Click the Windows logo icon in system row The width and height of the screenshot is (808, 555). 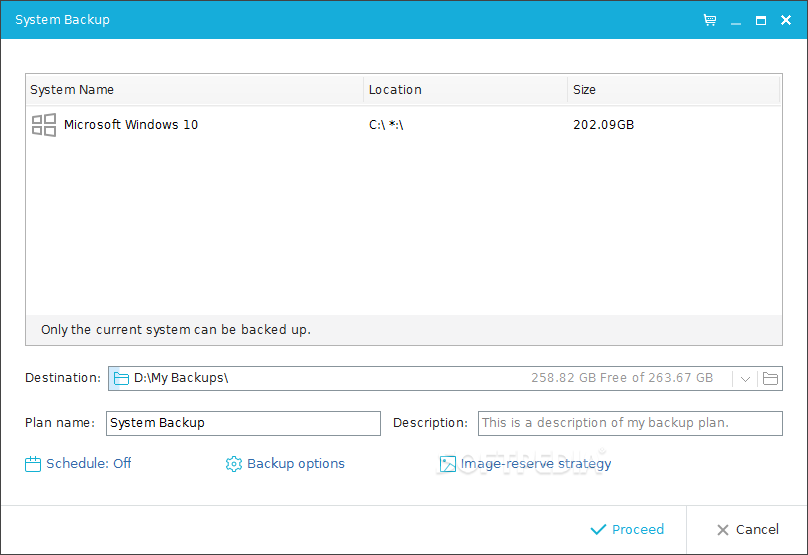coord(44,125)
